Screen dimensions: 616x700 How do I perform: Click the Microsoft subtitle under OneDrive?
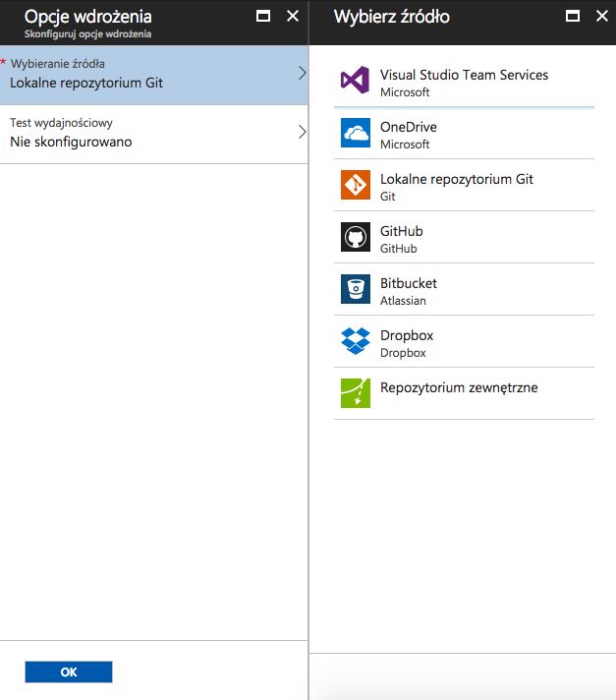pyautogui.click(x=405, y=145)
